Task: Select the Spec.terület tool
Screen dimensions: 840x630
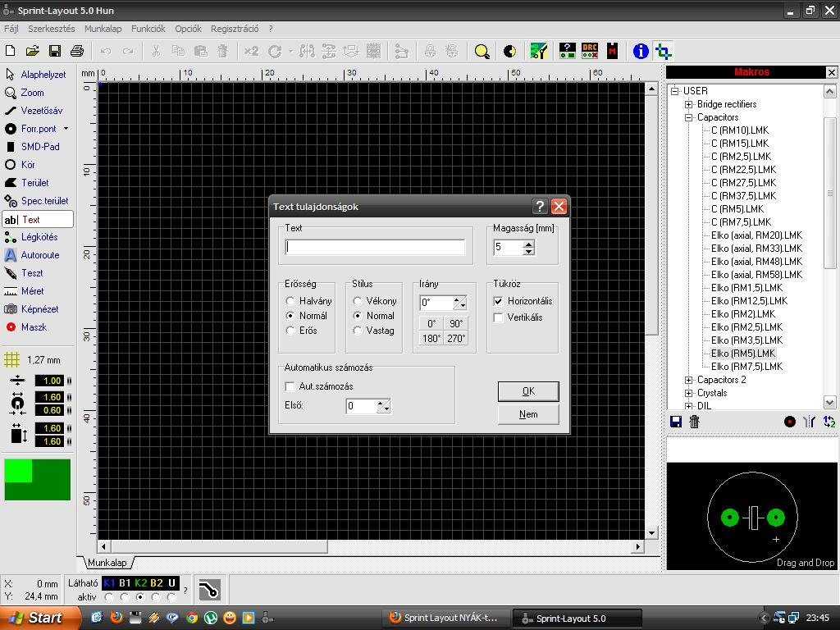Action: click(37, 201)
